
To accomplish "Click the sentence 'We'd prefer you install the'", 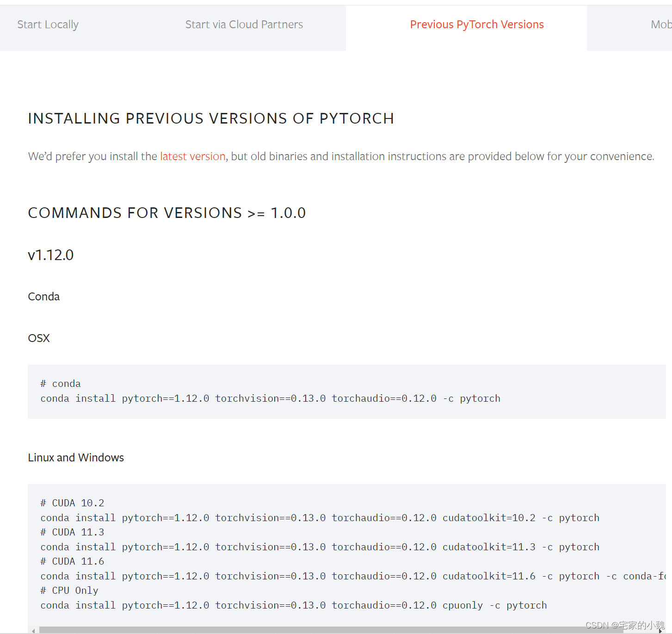I will click(x=92, y=156).
